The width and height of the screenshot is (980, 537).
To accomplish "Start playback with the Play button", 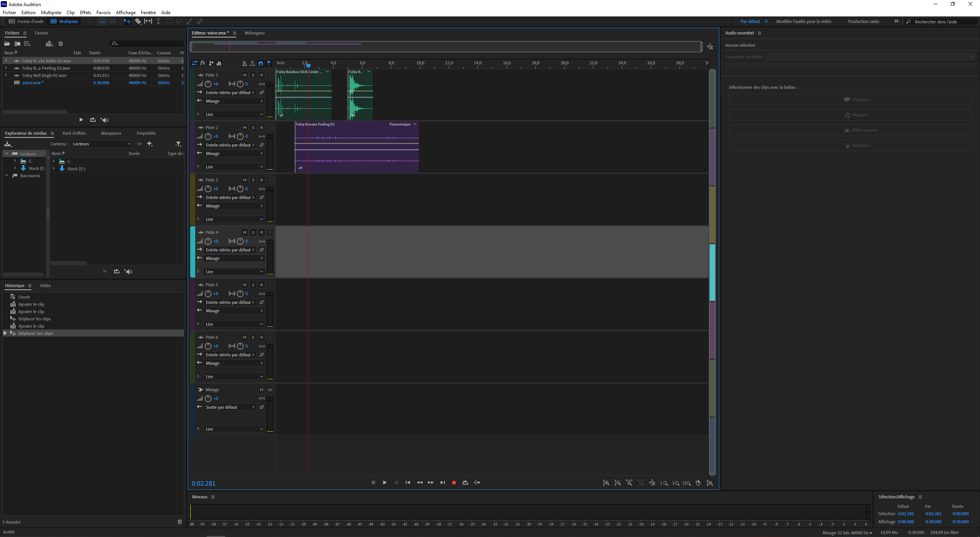I will [385, 483].
